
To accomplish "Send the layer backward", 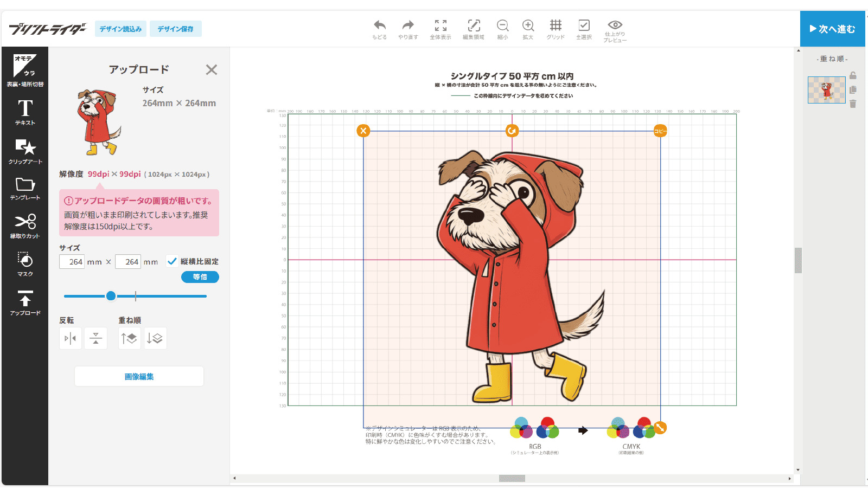I will pos(155,338).
